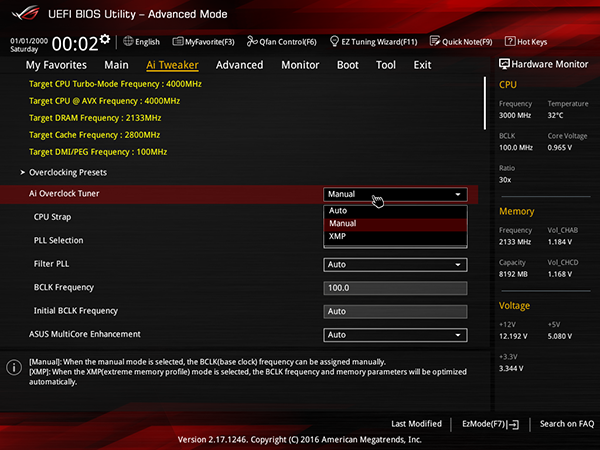Open ASUS MultiCore Enhancement dropdown
This screenshot has width=600, height=450.
tap(395, 335)
